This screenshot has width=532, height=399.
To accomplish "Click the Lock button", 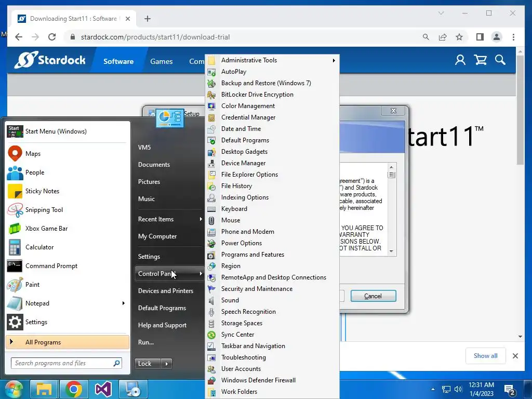I will coord(148,364).
